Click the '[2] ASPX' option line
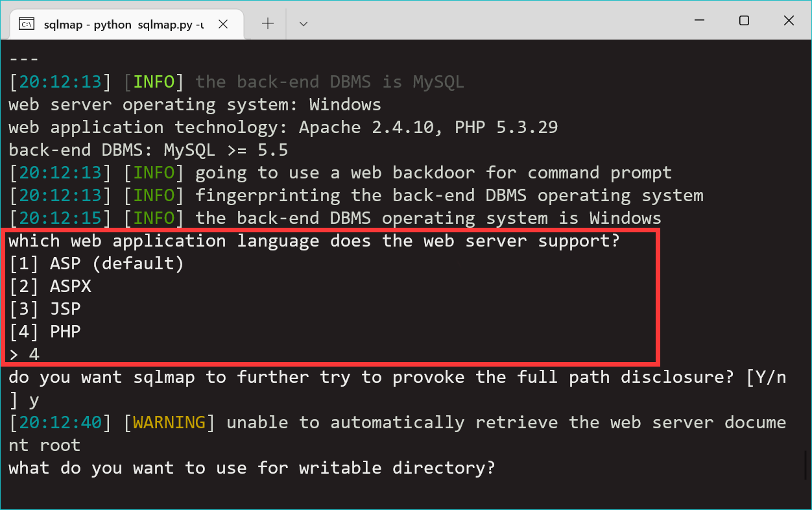812x510 pixels. [x=50, y=286]
